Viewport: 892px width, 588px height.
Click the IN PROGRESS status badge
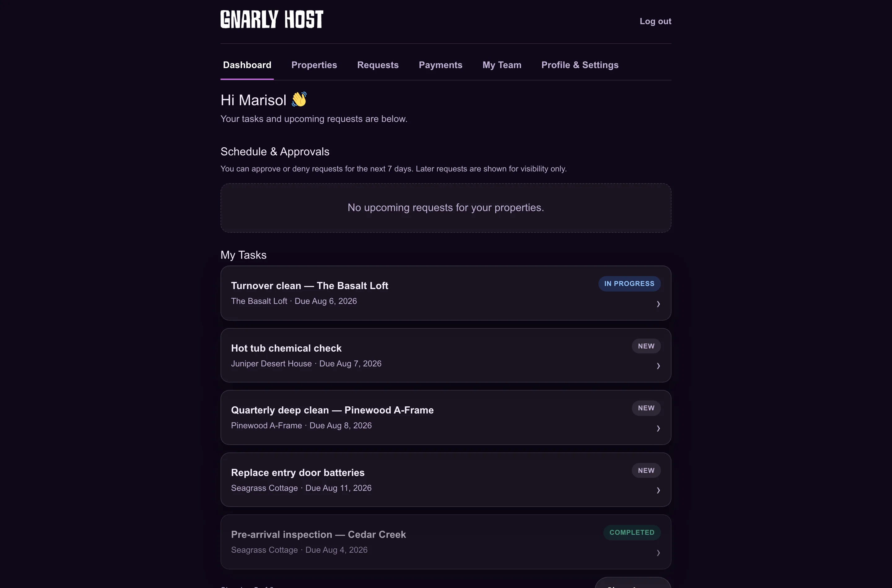[x=629, y=283]
